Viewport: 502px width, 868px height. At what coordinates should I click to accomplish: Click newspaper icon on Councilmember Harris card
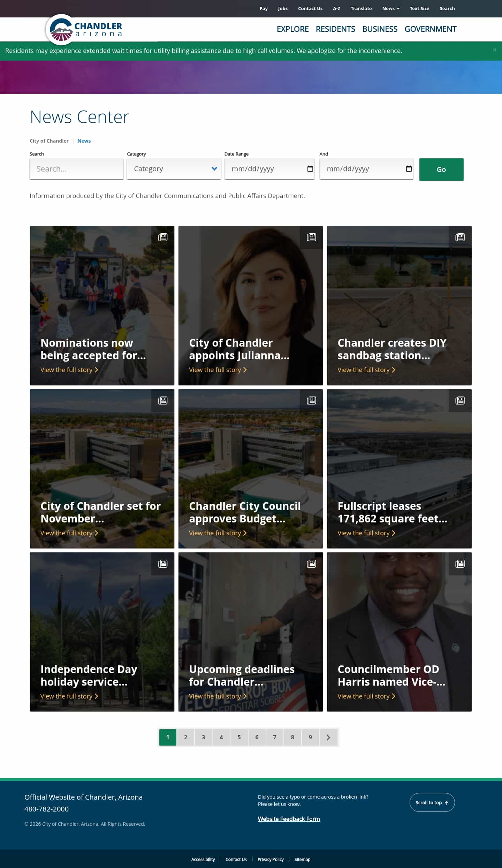pyautogui.click(x=460, y=564)
